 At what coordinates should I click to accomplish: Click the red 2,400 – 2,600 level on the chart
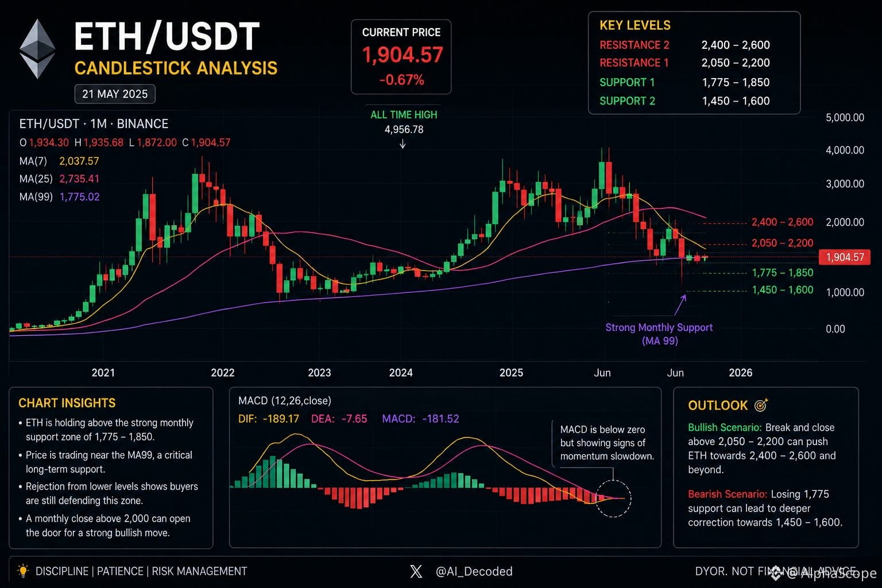tap(783, 222)
